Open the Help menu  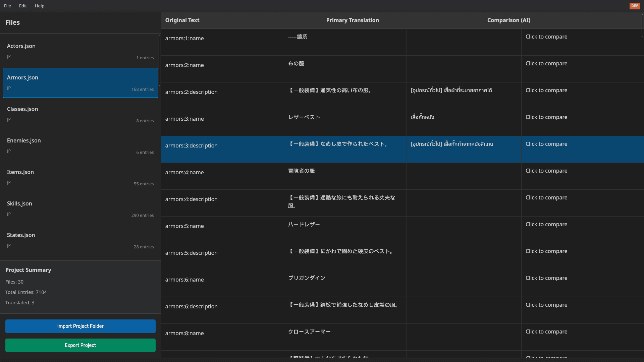[40, 6]
